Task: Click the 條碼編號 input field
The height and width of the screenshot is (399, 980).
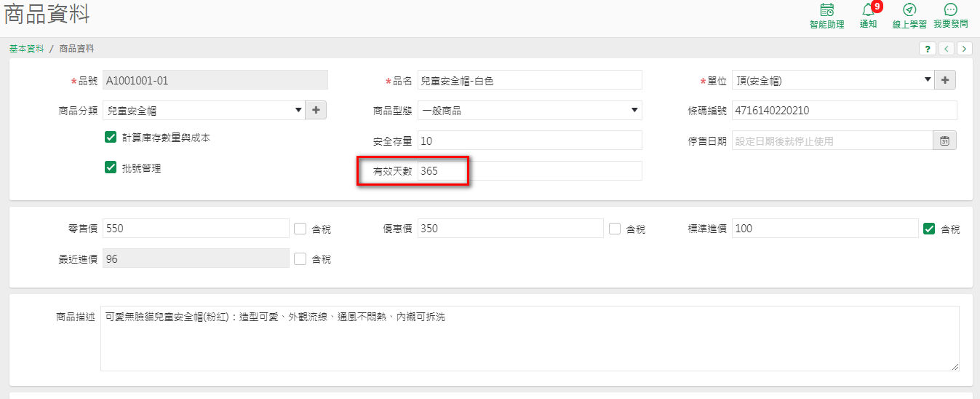Action: [x=845, y=111]
